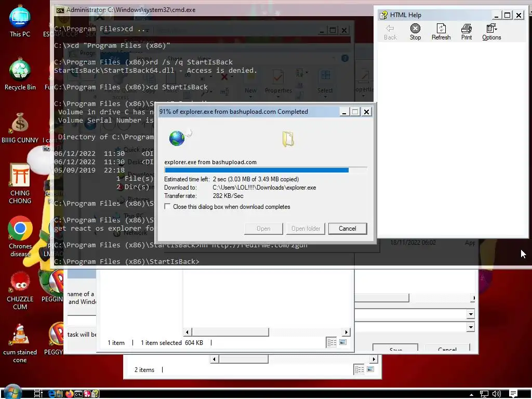Viewport: 532px width, 399px height.
Task: Click right scroll arrow in Save dialog
Action: click(474, 298)
